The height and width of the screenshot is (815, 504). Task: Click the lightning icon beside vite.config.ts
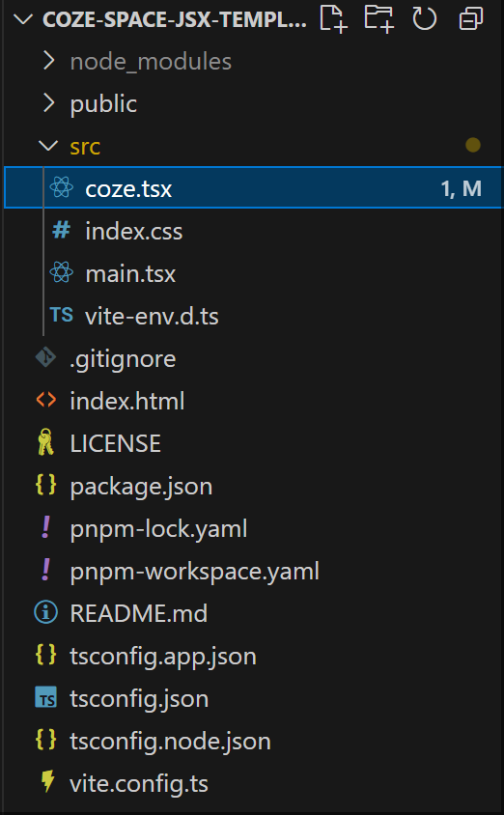pos(48,781)
